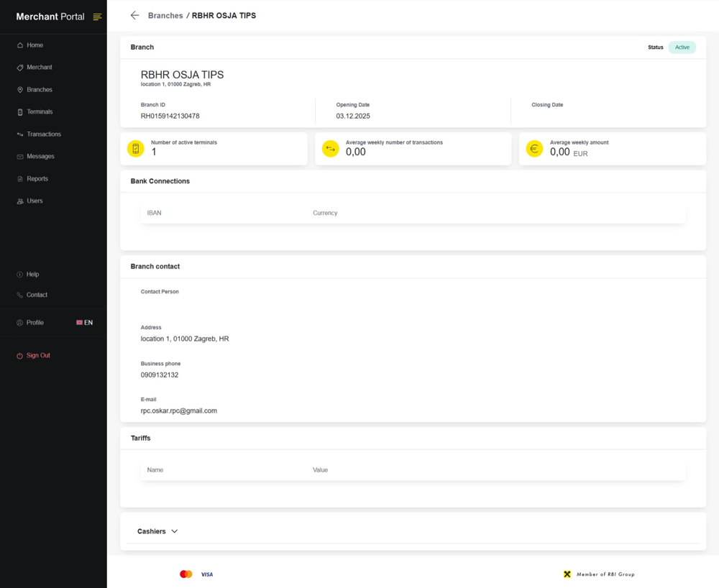Click the Merchant Portal logo title
The height and width of the screenshot is (588, 719).
tap(50, 17)
